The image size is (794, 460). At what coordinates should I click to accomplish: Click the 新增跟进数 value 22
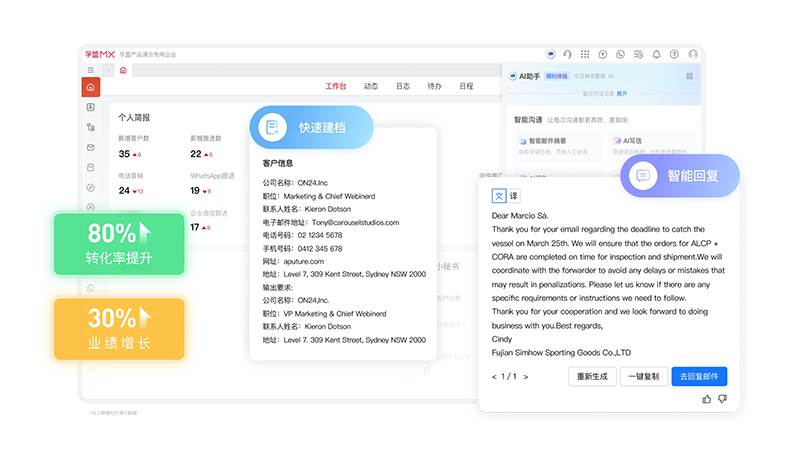196,154
